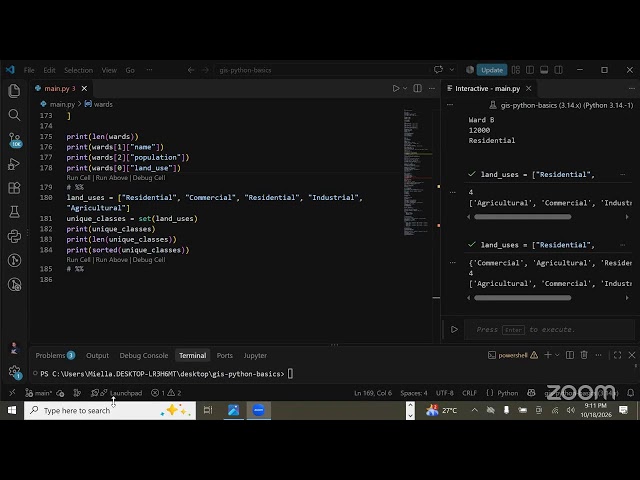Open the Copilot chat icon in title bar
The width and height of the screenshot is (640, 480).
pos(438,70)
